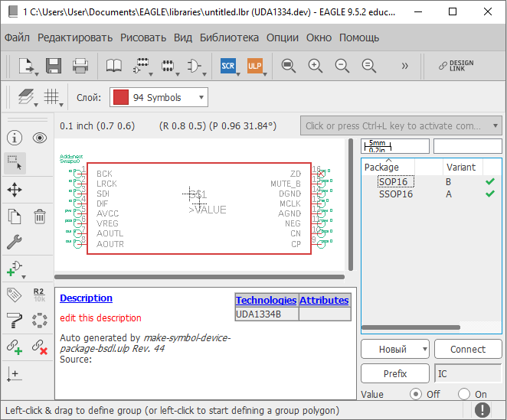Click the Print icon

pyautogui.click(x=80, y=66)
